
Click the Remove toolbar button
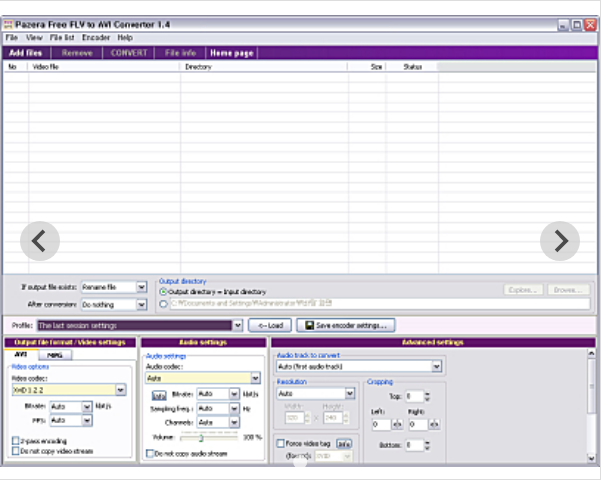77,53
